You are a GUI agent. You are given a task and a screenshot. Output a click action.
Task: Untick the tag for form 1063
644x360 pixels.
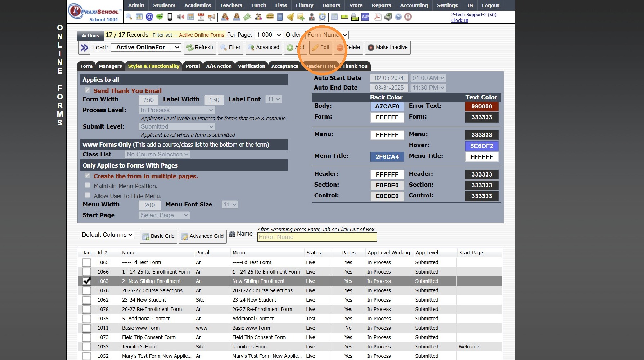[x=87, y=281]
